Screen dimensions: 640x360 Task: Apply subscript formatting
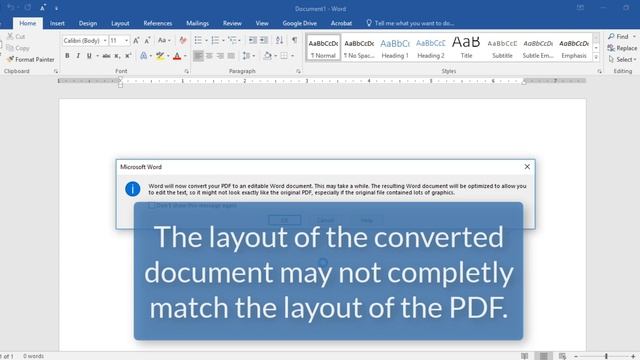(x=117, y=56)
